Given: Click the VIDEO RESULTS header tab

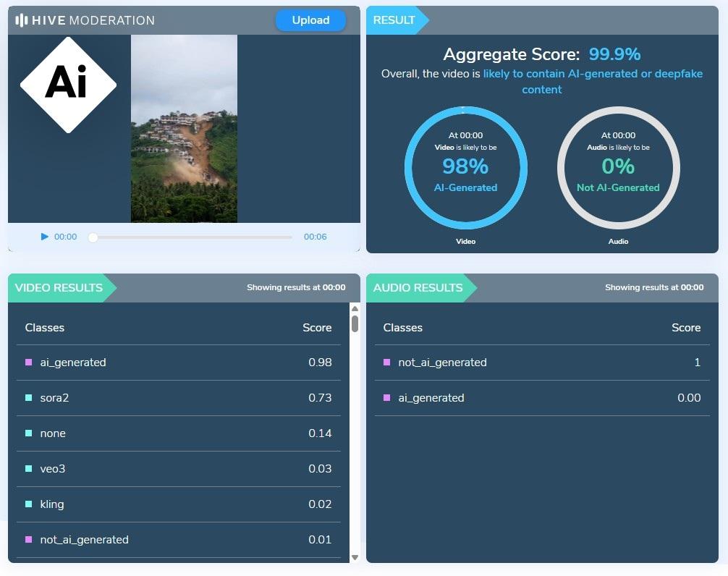Looking at the screenshot, I should click(x=59, y=288).
